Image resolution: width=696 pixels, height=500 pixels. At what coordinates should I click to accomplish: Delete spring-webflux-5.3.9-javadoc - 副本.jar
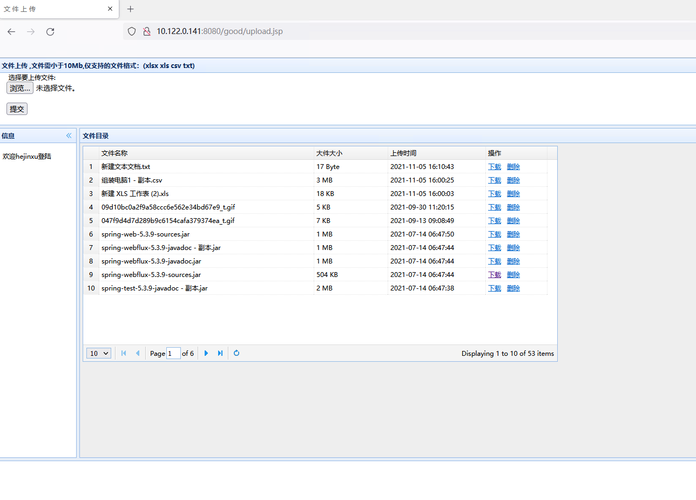(514, 248)
